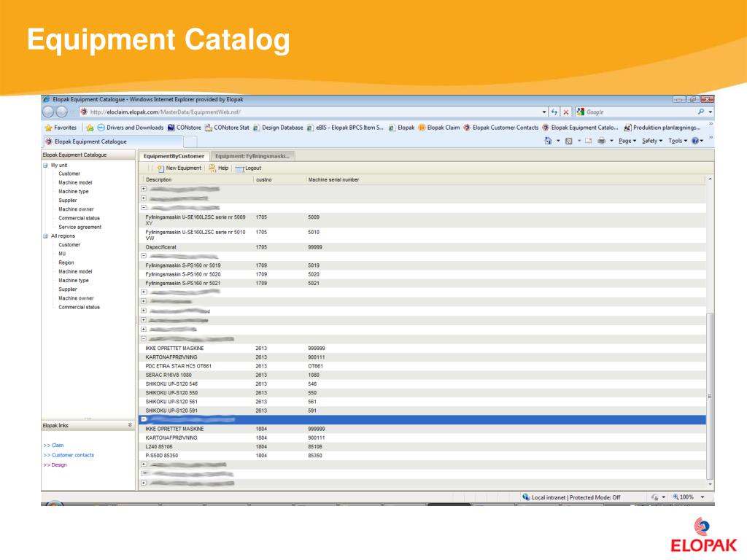Open the Customer contacts link

(x=69, y=455)
